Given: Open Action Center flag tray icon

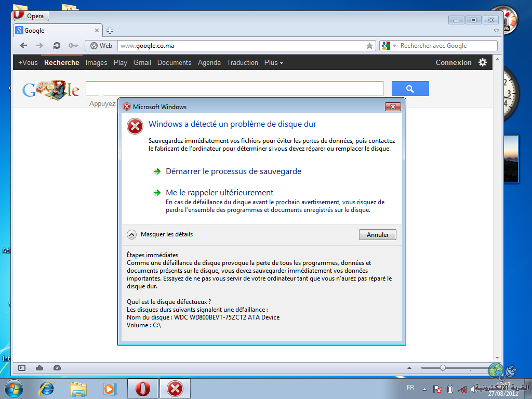Looking at the screenshot, I should pos(437,389).
